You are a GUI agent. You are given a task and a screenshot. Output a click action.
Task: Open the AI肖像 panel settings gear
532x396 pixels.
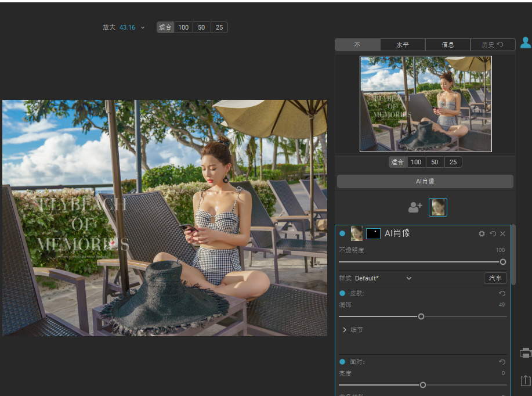click(x=482, y=233)
